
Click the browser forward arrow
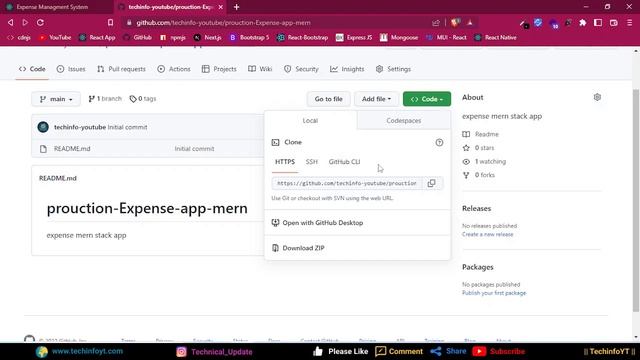point(25,22)
